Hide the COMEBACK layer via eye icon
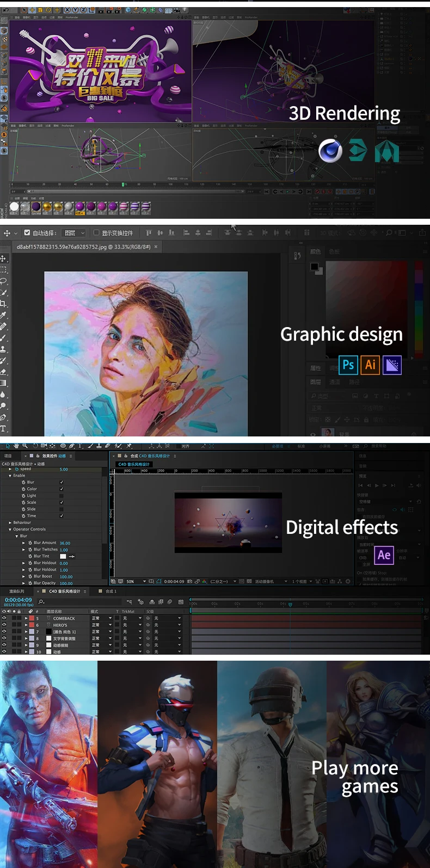Image resolution: width=430 pixels, height=868 pixels. pyautogui.click(x=4, y=618)
